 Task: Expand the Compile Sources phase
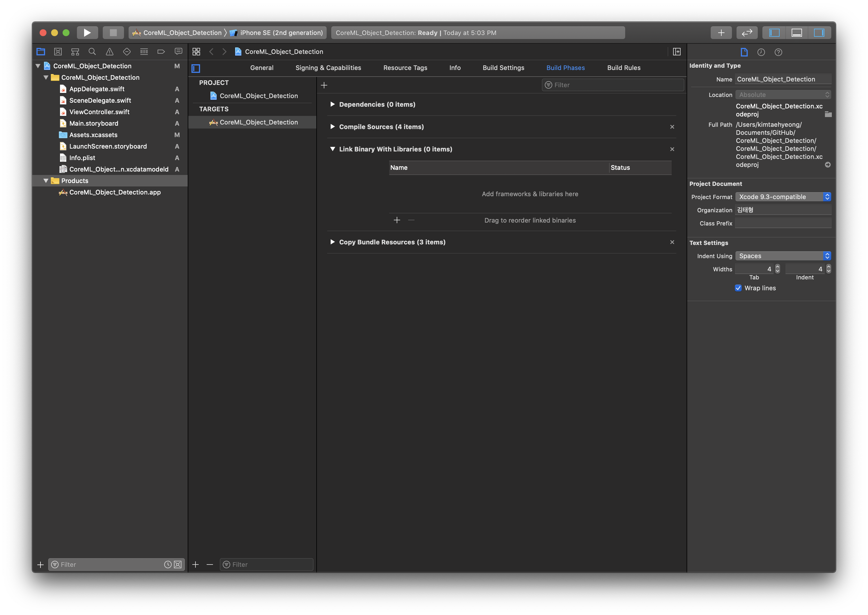click(x=332, y=126)
